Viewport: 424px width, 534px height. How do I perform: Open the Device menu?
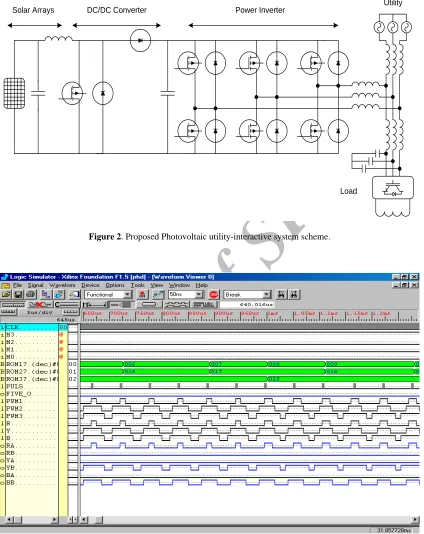[90, 285]
